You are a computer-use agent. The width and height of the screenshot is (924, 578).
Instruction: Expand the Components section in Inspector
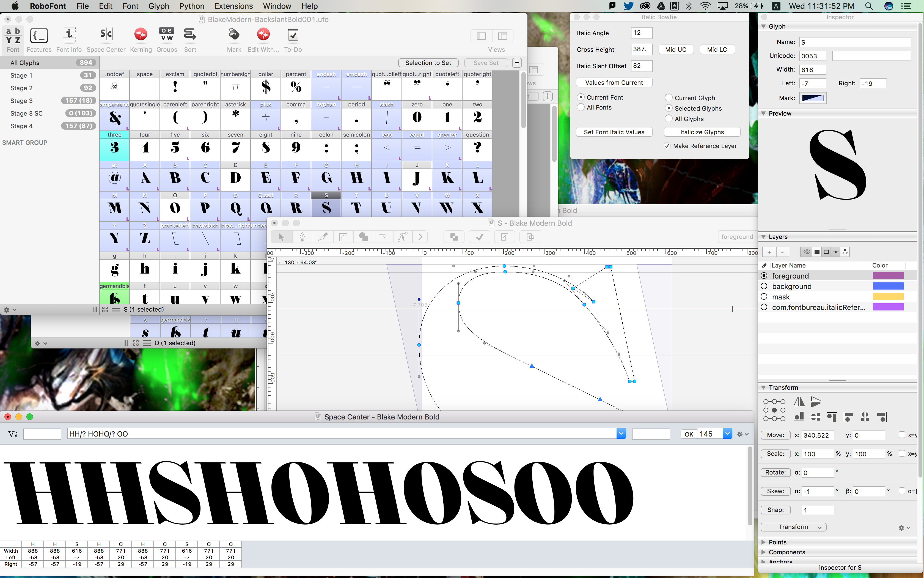pos(763,552)
